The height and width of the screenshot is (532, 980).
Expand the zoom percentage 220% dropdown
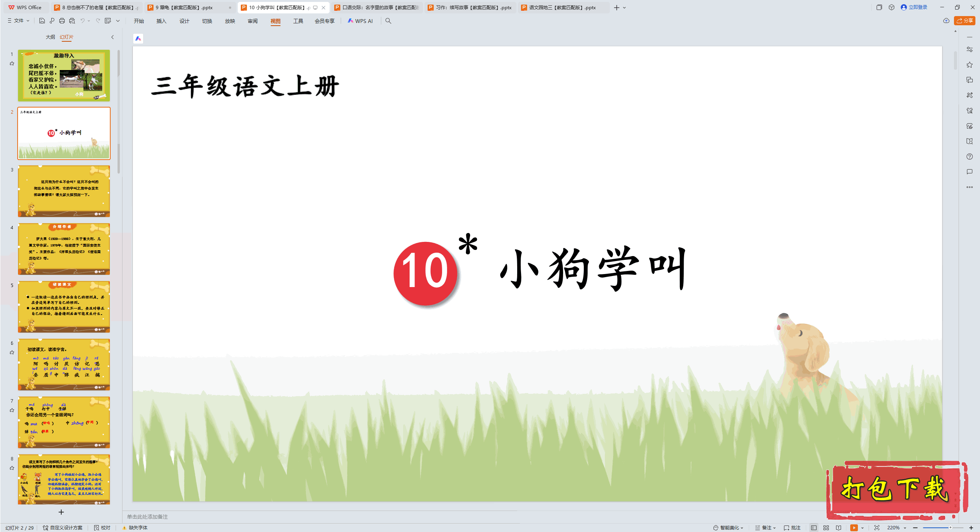click(896, 527)
